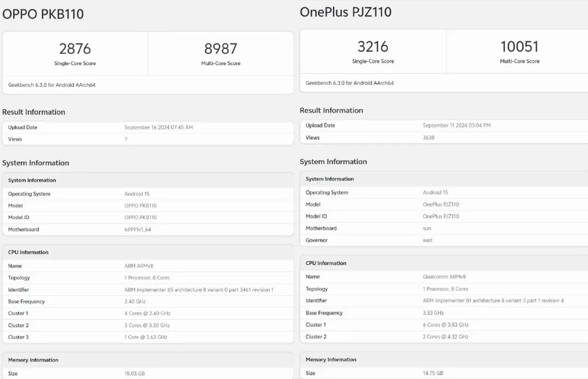588x379 pixels.
Task: Click the views count 3638
Action: [x=428, y=138]
